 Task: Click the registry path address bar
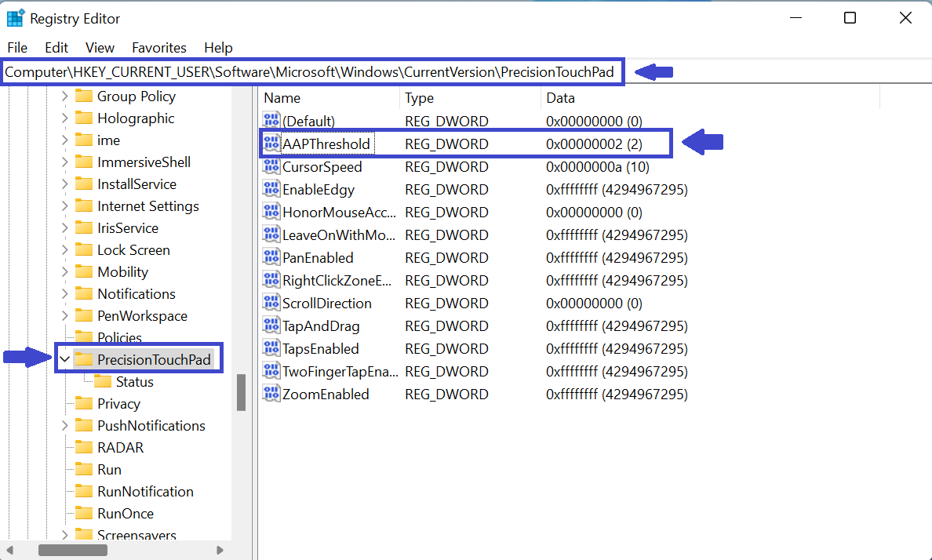[314, 72]
